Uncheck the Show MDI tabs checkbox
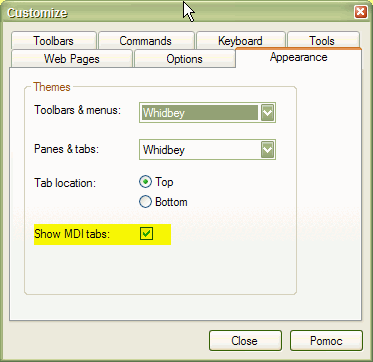This screenshot has width=373, height=362. click(x=146, y=234)
